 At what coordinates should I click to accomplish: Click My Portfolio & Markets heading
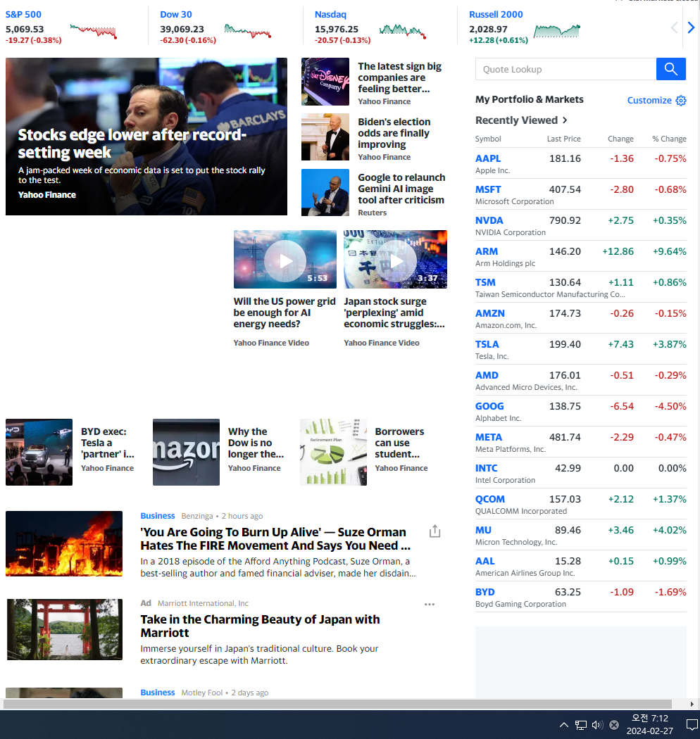point(530,99)
